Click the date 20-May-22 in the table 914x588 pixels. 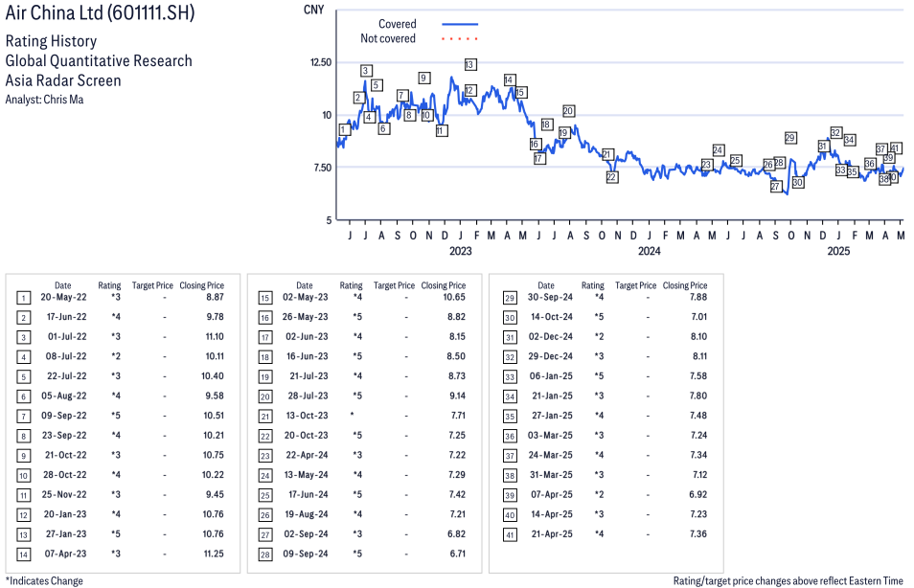(63, 297)
